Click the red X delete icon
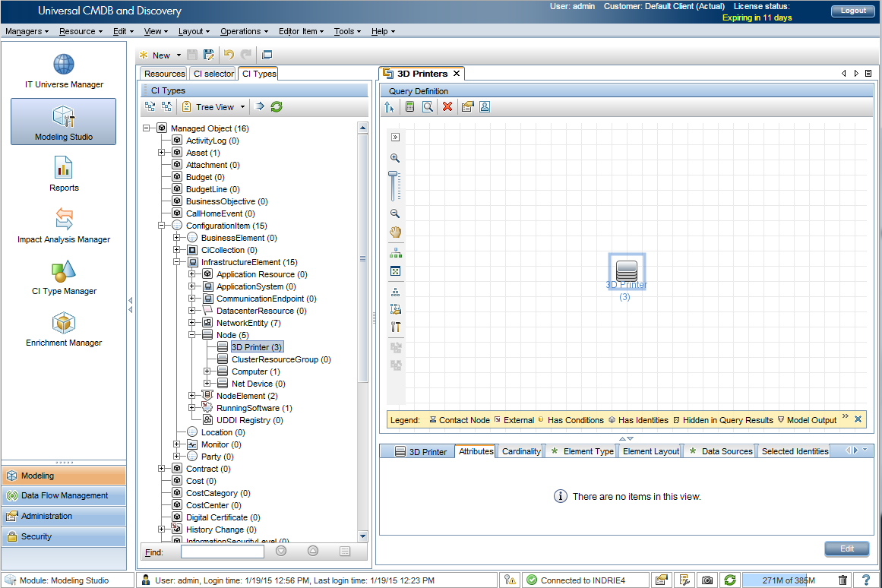Viewport: 882px width, 588px height. click(447, 106)
